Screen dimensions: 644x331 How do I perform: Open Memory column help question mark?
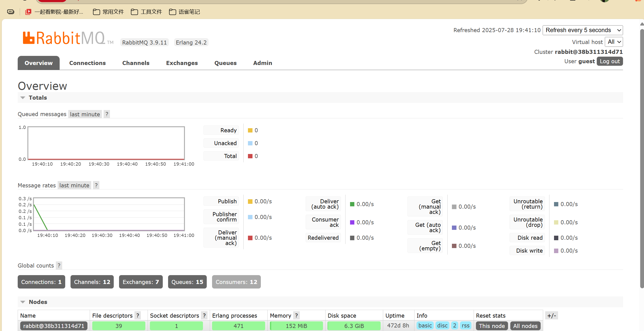pos(296,316)
